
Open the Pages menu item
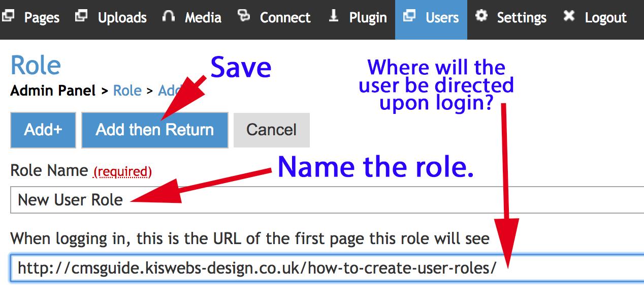(43, 18)
